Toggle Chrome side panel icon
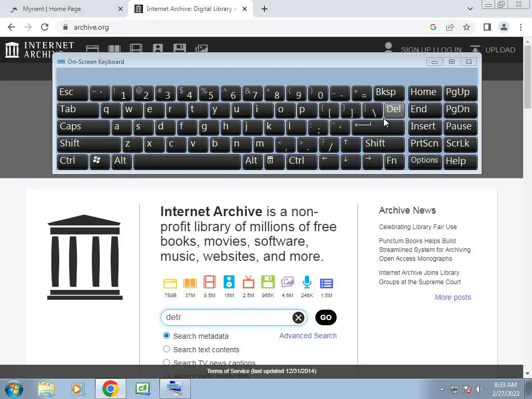 pyautogui.click(x=487, y=27)
